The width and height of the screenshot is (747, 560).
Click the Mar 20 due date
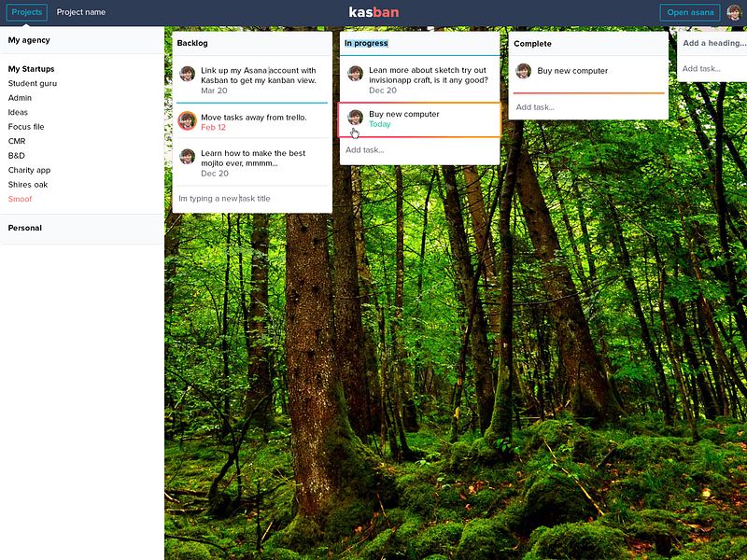pyautogui.click(x=214, y=91)
